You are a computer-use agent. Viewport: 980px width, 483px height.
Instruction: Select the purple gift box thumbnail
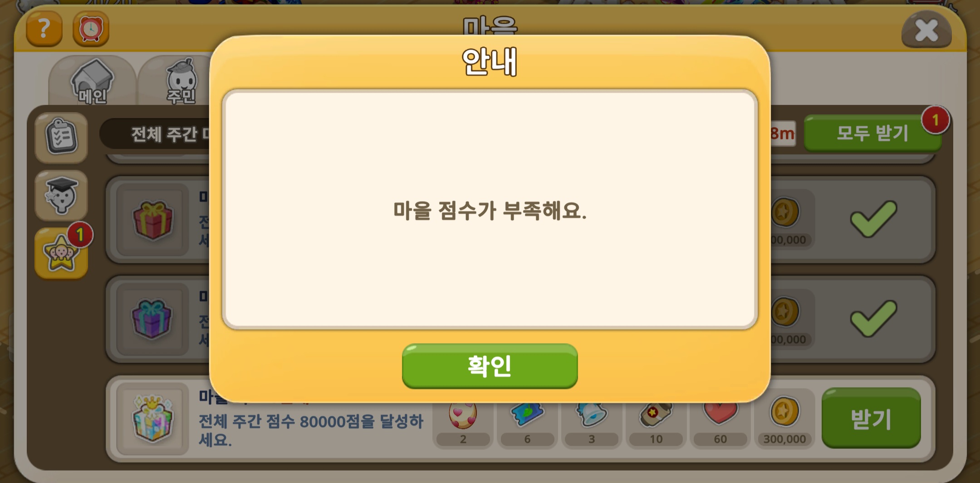point(152,320)
